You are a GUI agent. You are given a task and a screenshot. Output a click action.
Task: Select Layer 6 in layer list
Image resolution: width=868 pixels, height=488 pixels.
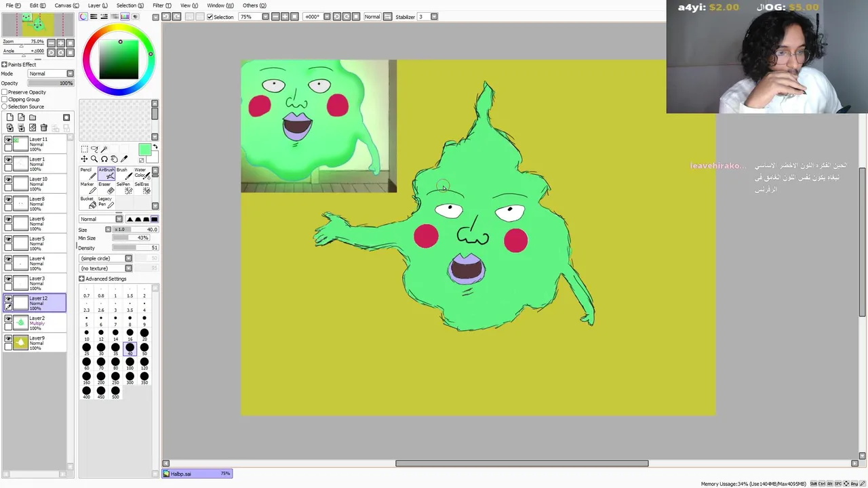(35, 224)
